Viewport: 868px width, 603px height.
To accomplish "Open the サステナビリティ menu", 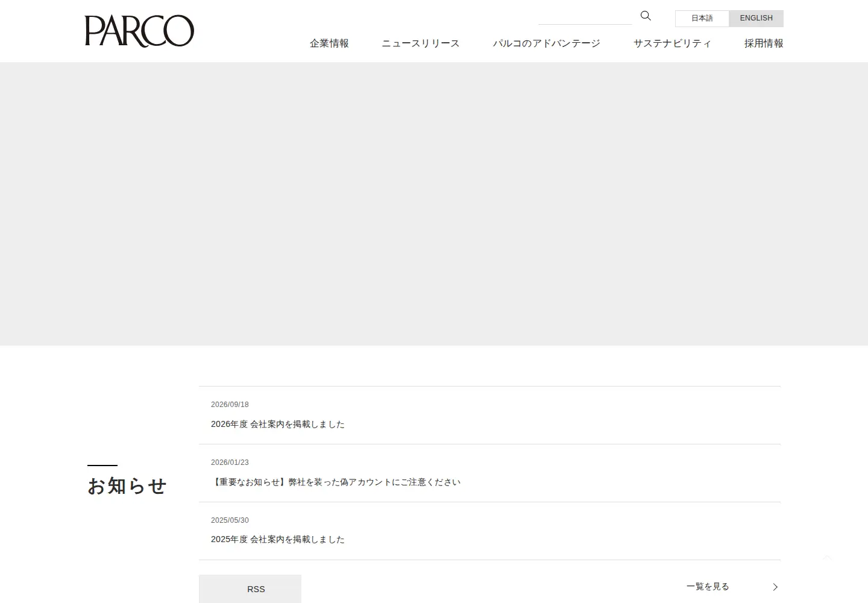I will (673, 43).
